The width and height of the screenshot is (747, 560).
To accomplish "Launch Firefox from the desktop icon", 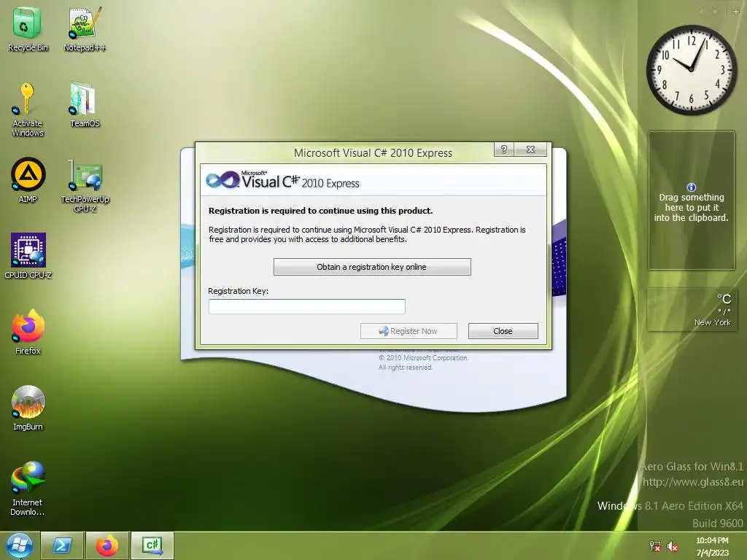I will point(28,332).
